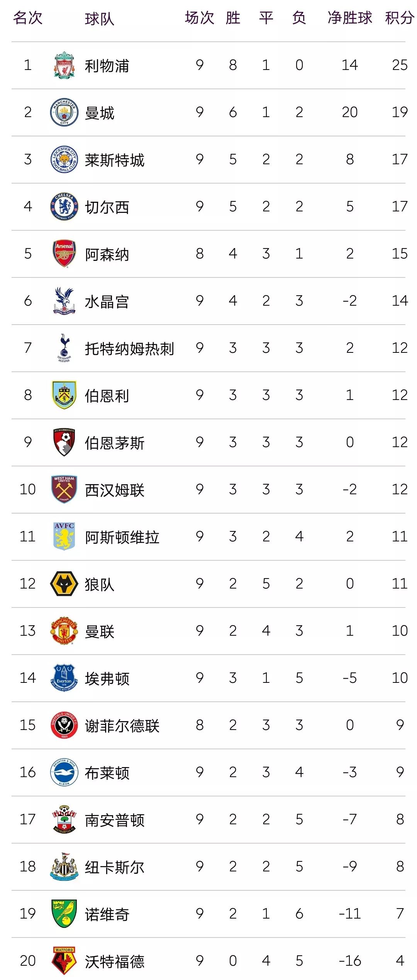Click the Manchester United crest

(x=64, y=631)
